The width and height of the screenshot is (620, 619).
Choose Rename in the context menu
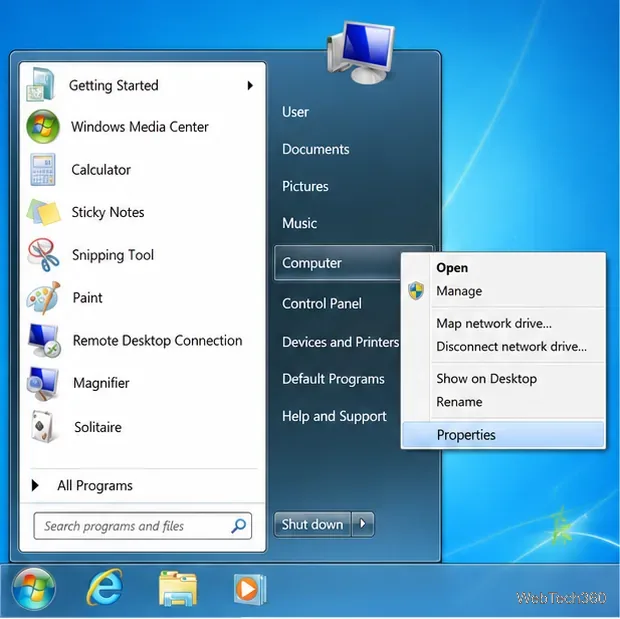pyautogui.click(x=459, y=402)
